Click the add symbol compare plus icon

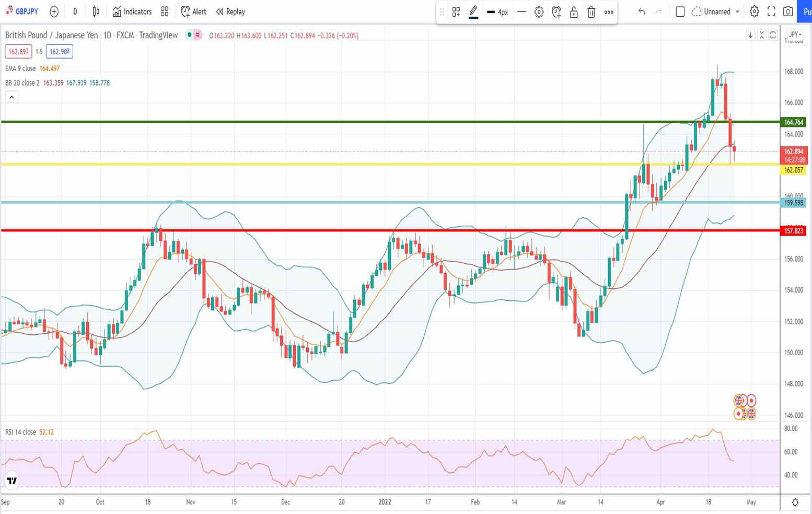54,11
